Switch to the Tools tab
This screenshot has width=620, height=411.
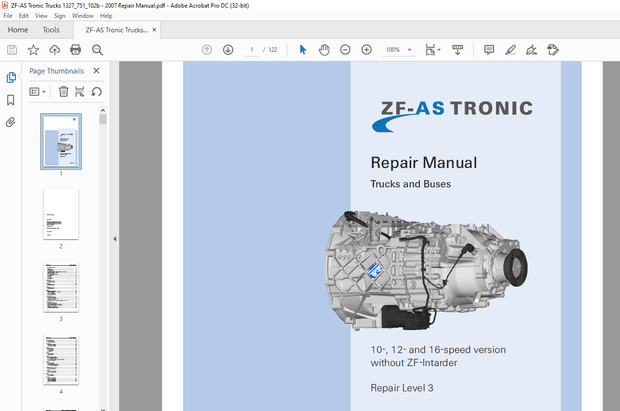pyautogui.click(x=51, y=30)
